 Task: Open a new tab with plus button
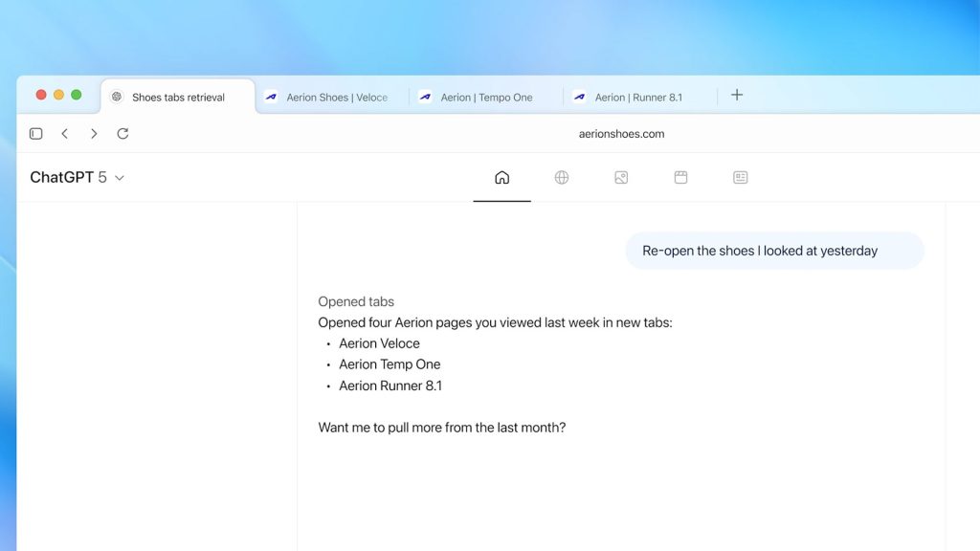point(737,95)
